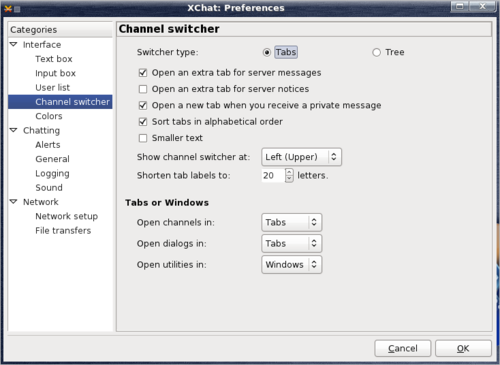This screenshot has height=365, width=500.
Task: Click the tab label length input field
Action: 273,175
